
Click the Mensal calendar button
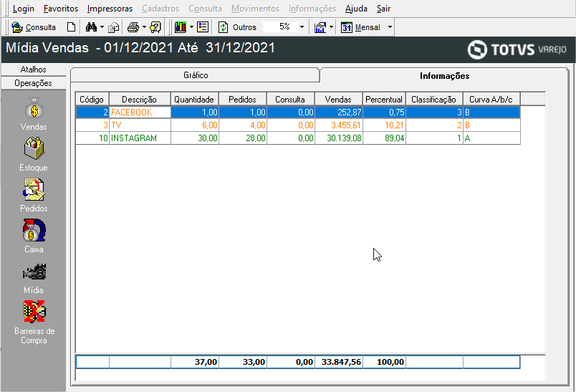coord(361,27)
